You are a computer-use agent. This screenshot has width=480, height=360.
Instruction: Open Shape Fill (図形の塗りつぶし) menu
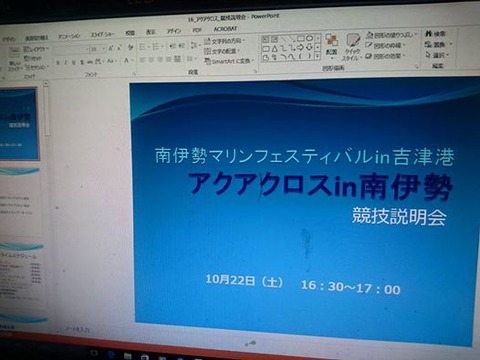[x=392, y=35]
